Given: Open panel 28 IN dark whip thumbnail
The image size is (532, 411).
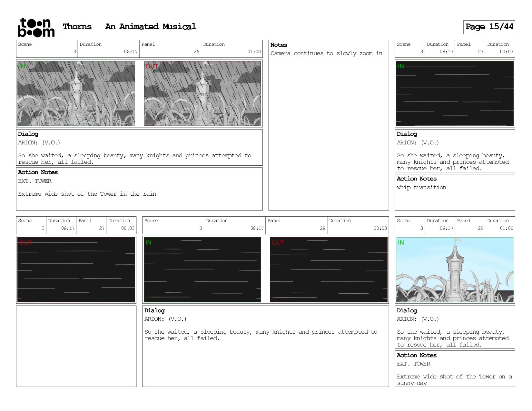Looking at the screenshot, I should coord(202,270).
